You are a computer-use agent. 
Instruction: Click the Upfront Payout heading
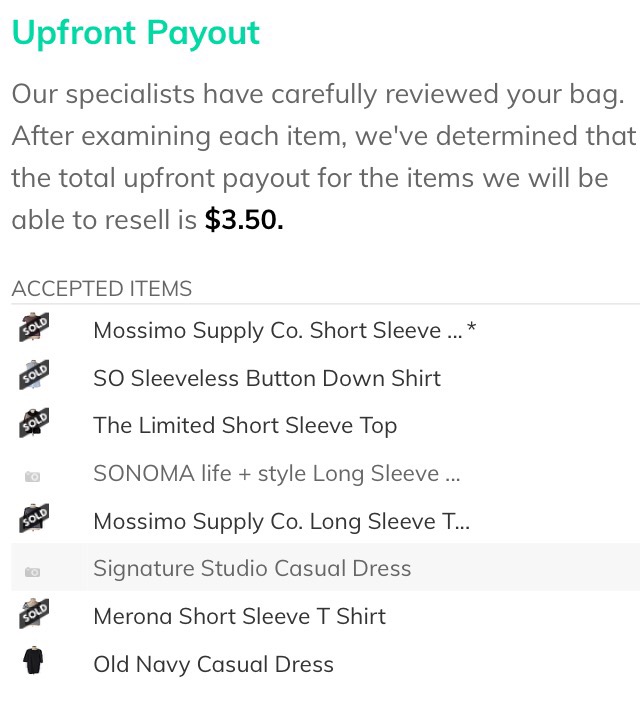click(135, 32)
